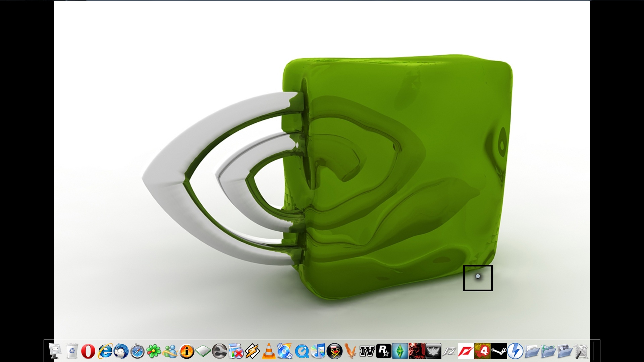The height and width of the screenshot is (362, 644).
Task: Launch iTunes from the dock
Action: (x=318, y=351)
